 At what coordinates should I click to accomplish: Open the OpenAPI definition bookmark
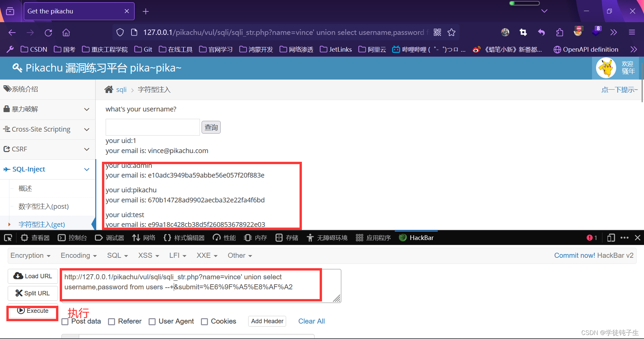pos(586,49)
